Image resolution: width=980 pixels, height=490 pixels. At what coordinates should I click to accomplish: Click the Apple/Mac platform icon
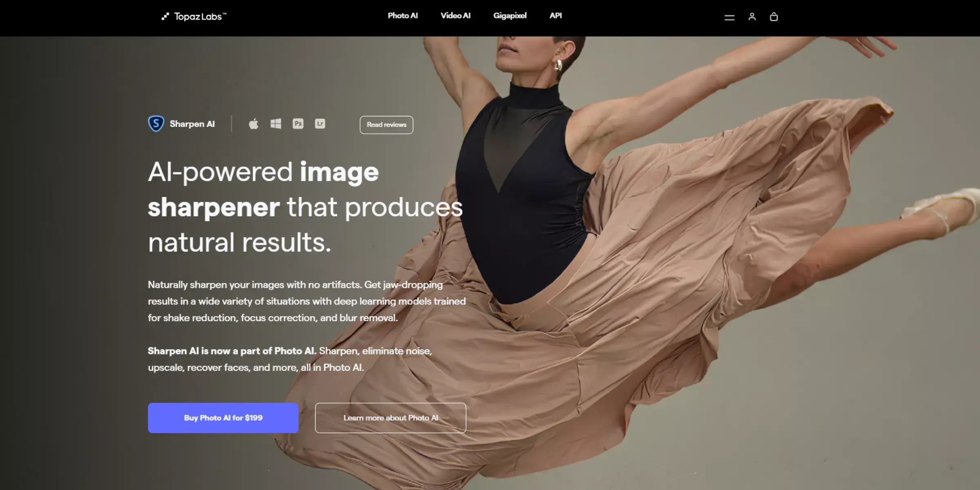click(x=254, y=124)
